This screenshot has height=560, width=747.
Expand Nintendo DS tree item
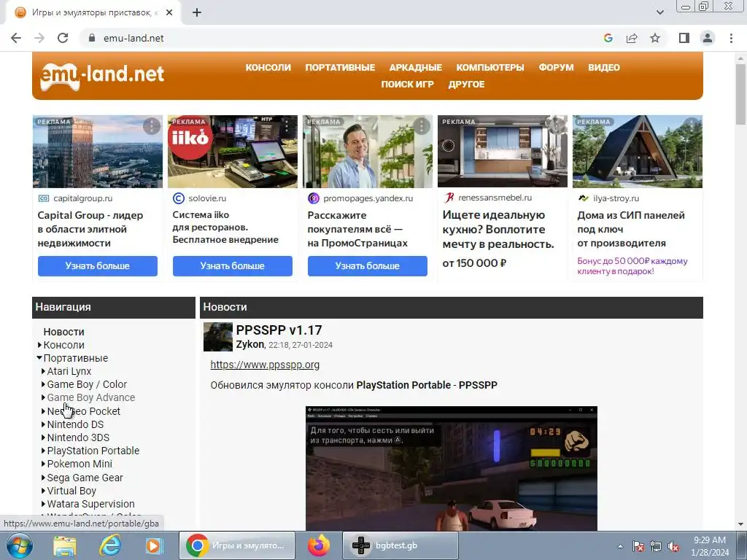point(43,424)
